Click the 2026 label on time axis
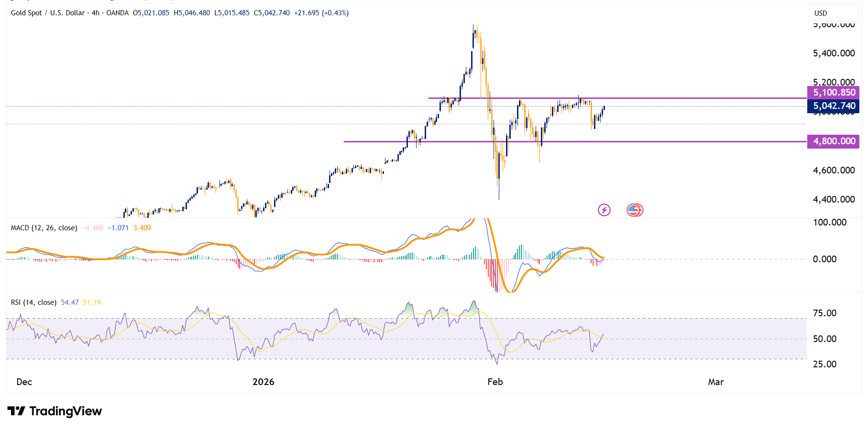This screenshot has height=429, width=868. click(x=264, y=382)
